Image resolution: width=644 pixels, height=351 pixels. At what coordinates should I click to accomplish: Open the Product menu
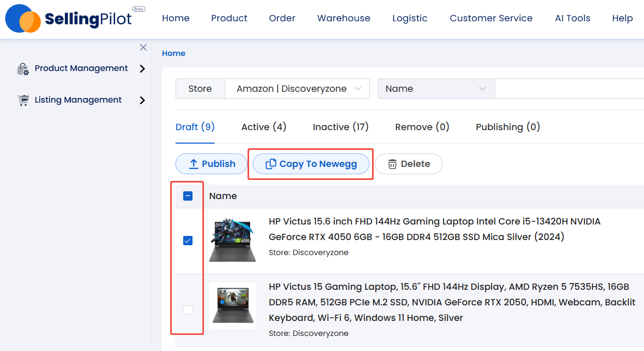point(229,18)
